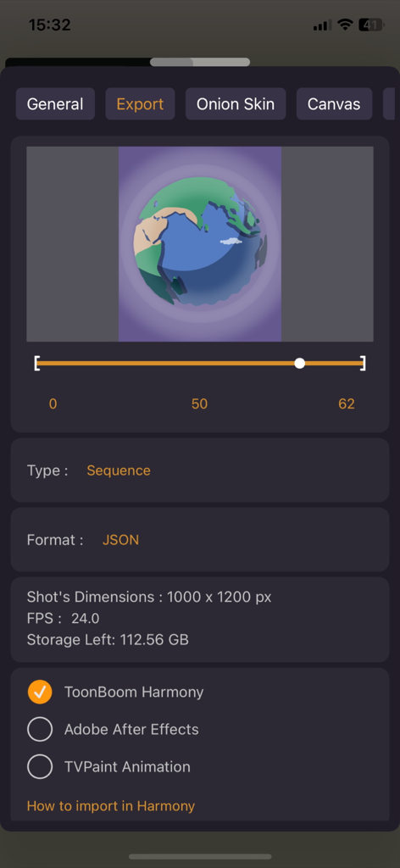Open How to import in Harmony link
Screen dimensions: 400x868
(111, 806)
